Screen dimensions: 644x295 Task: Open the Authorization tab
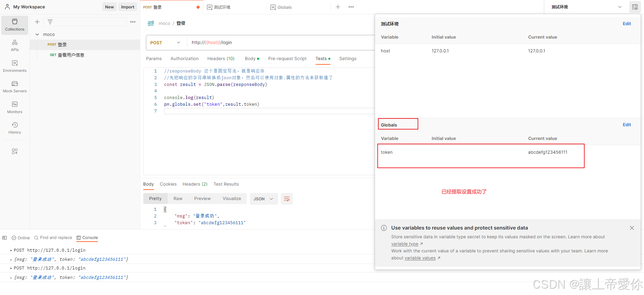click(184, 59)
